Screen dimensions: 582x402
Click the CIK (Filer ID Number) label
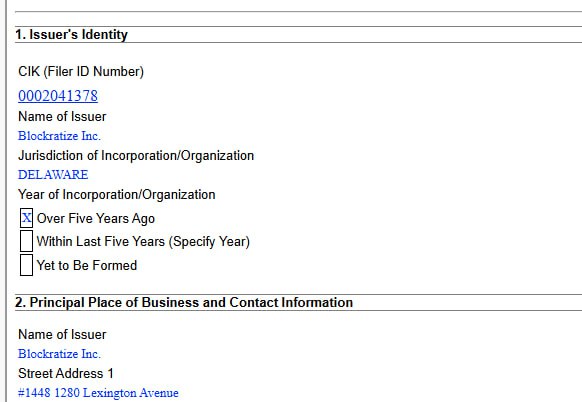pos(81,71)
